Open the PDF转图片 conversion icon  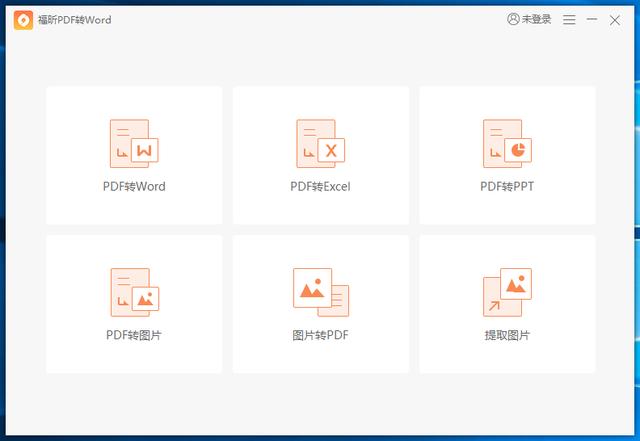134,292
